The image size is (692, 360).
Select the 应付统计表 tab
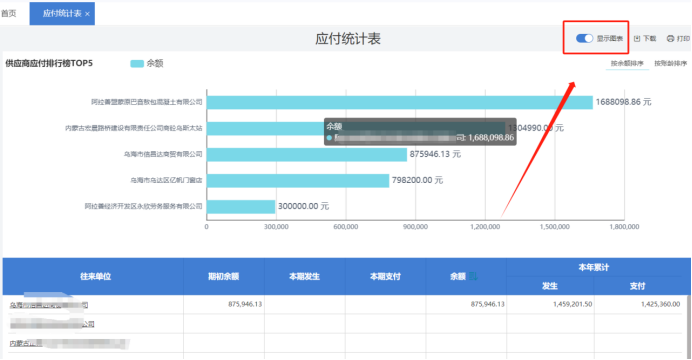tap(62, 14)
